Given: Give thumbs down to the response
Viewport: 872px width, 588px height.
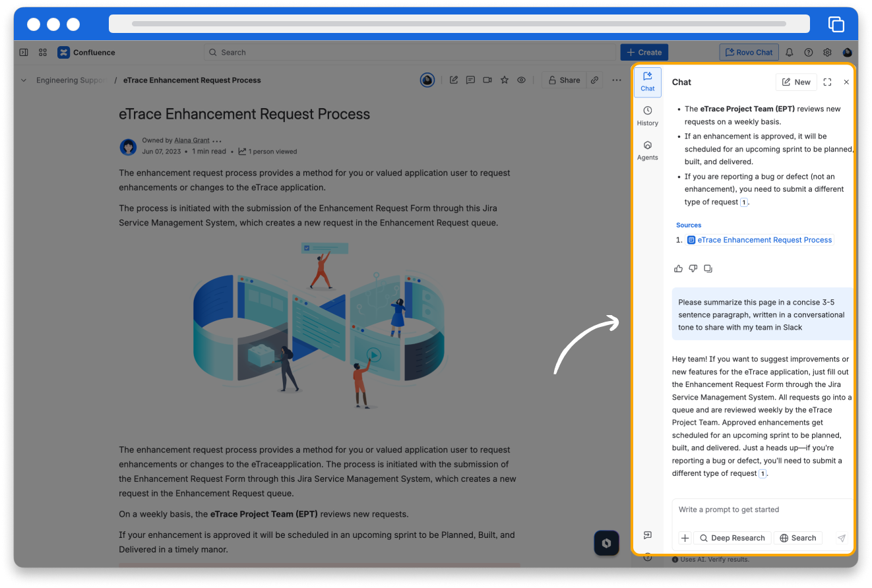Looking at the screenshot, I should [x=693, y=268].
